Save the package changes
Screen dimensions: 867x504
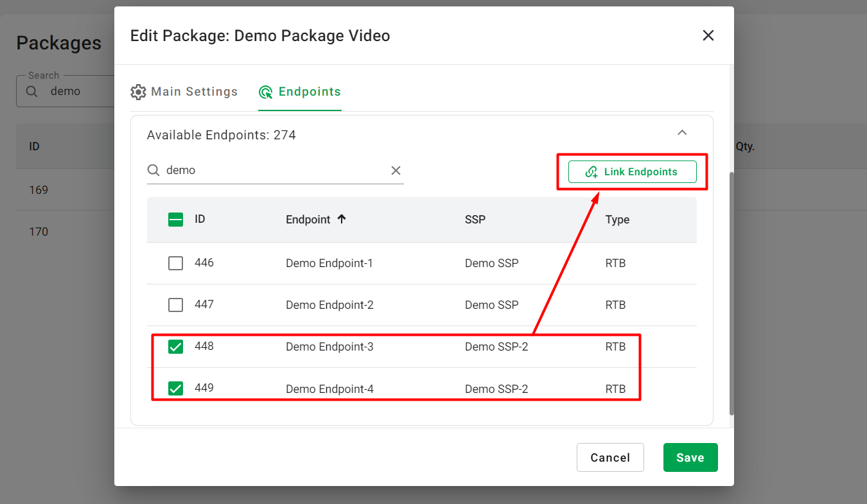click(690, 458)
